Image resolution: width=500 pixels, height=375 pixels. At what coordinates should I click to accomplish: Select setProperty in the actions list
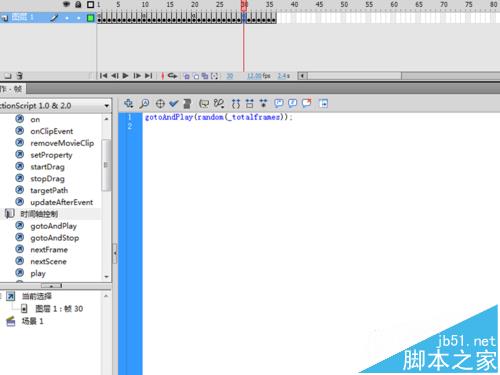pyautogui.click(x=51, y=155)
